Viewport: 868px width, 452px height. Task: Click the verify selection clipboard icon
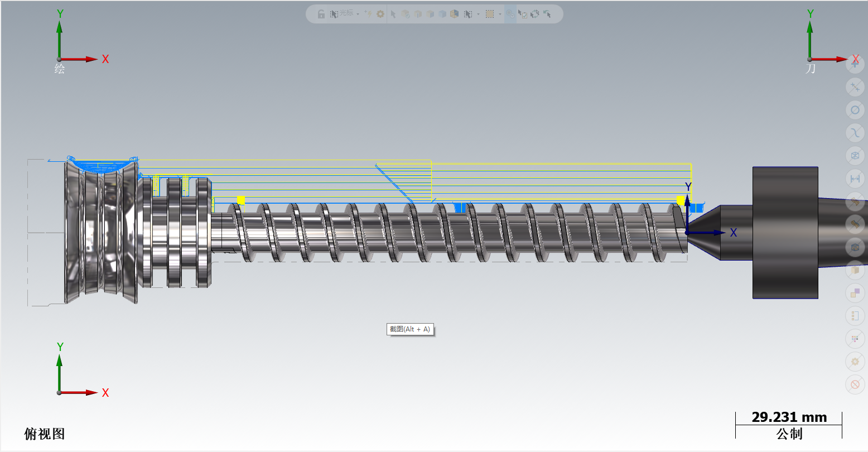523,14
